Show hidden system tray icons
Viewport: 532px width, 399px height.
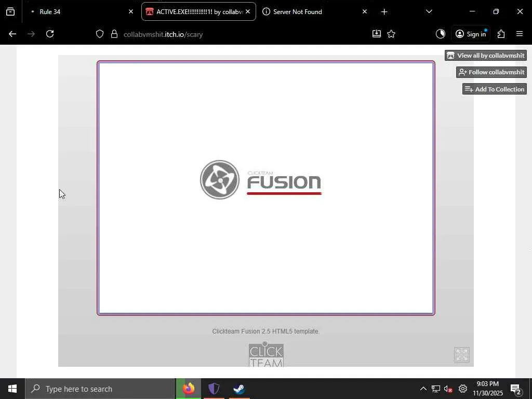(423, 389)
